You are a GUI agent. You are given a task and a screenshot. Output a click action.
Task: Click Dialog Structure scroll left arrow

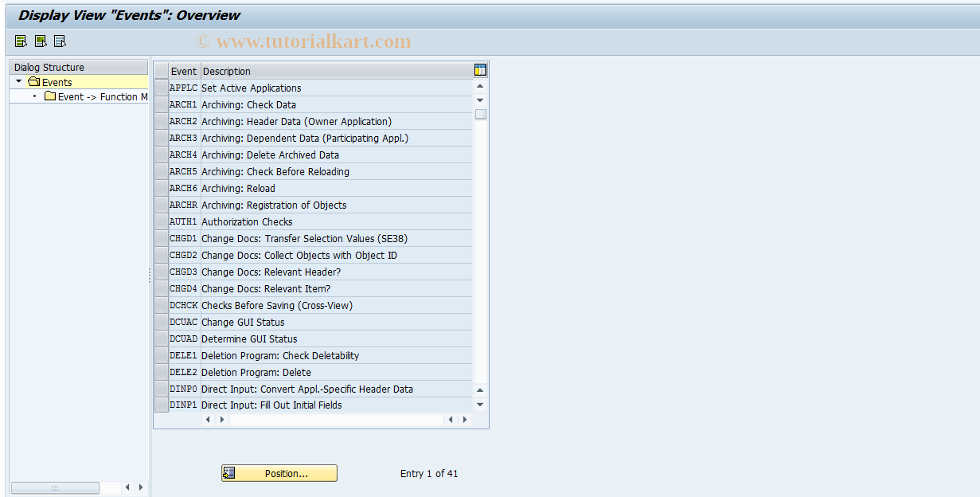click(x=128, y=487)
